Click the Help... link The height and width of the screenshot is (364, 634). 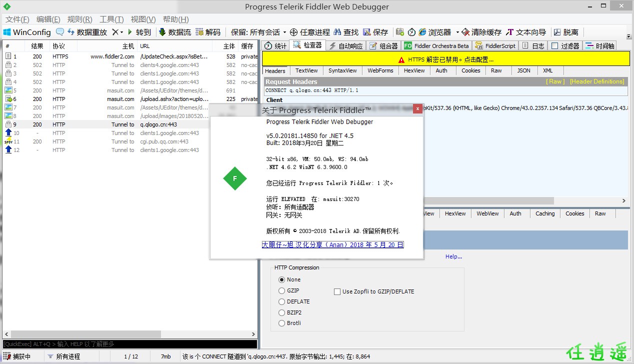pos(454,256)
